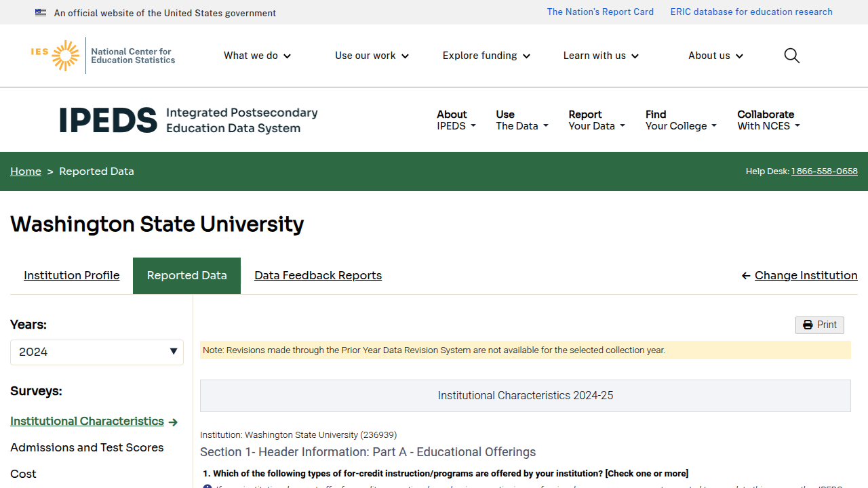Click the search magnifier icon
The image size is (868, 488).
click(791, 56)
